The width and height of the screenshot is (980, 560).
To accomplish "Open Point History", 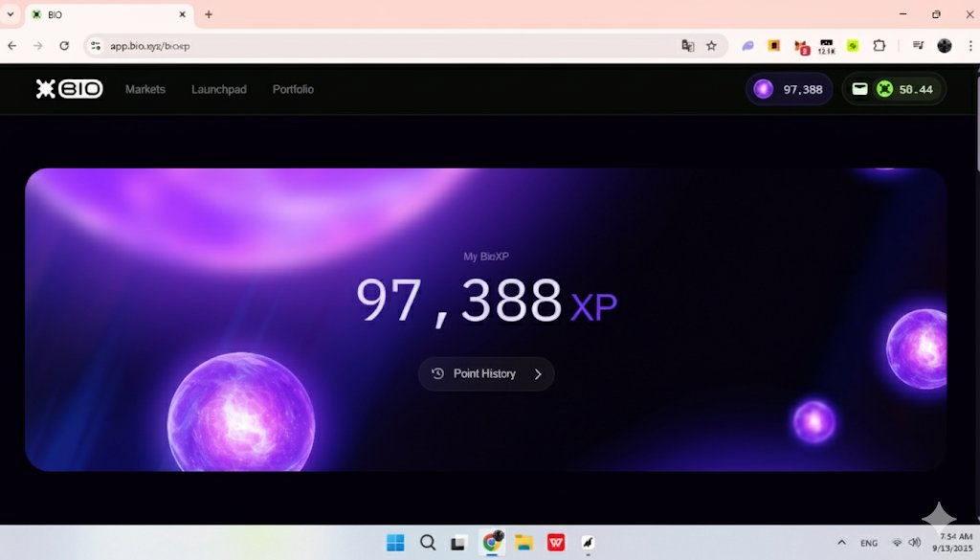I will click(485, 373).
